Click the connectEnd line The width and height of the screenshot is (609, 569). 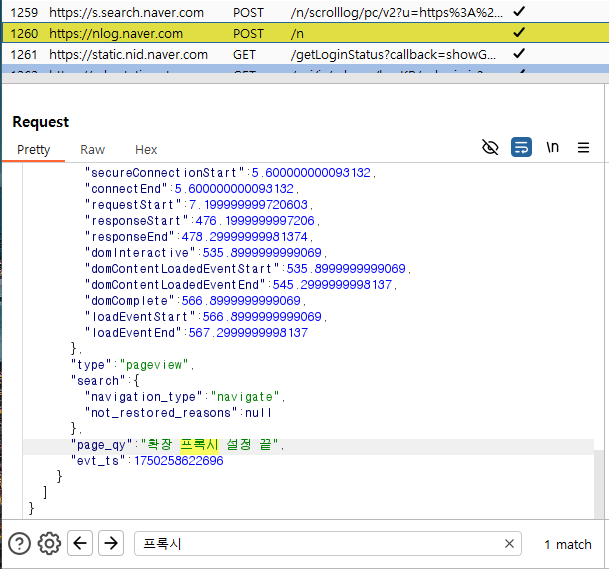192,189
